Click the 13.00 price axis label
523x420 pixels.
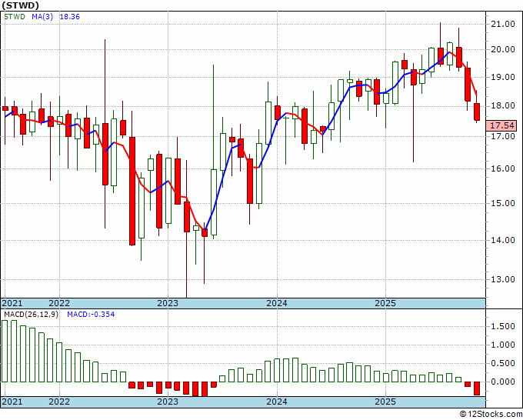coord(503,279)
